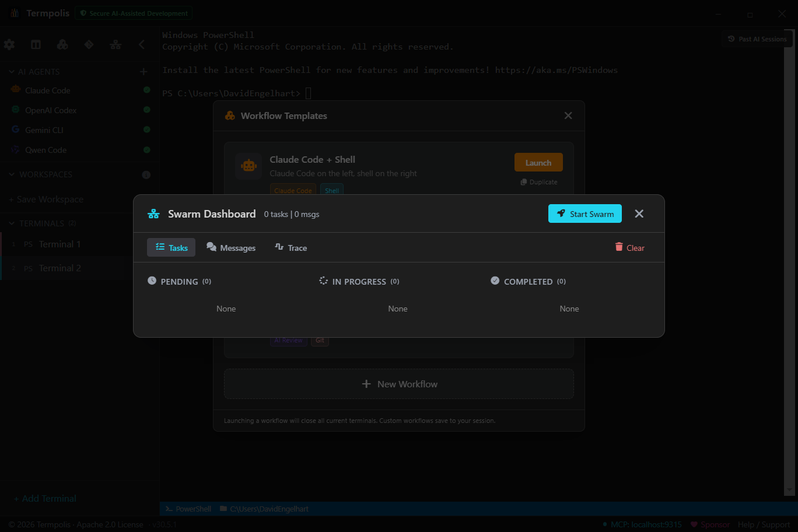Duplicate the Claude Code + Shell workflow
The width and height of the screenshot is (798, 532).
[x=539, y=182]
